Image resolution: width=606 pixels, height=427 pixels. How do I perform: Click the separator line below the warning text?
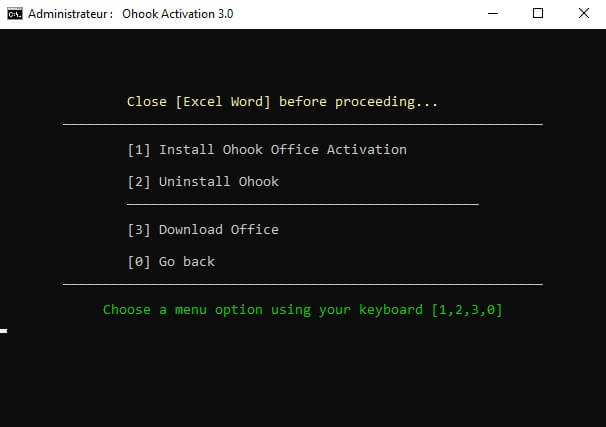[x=303, y=124]
